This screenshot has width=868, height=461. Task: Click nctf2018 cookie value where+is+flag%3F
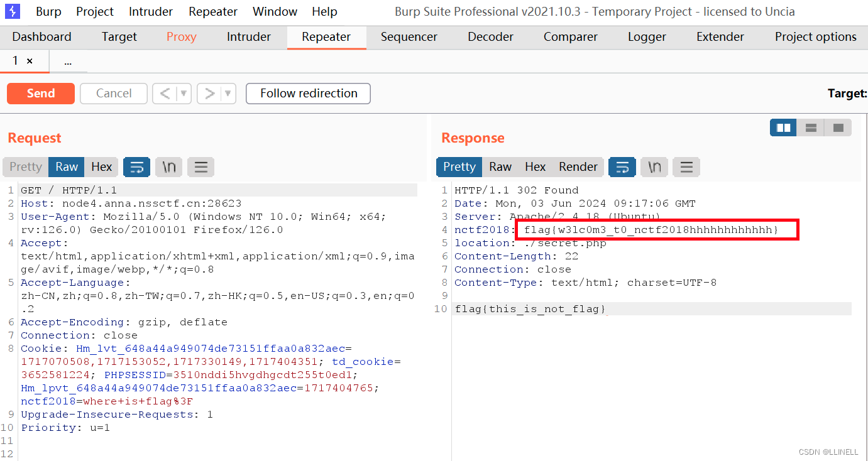[x=138, y=401]
